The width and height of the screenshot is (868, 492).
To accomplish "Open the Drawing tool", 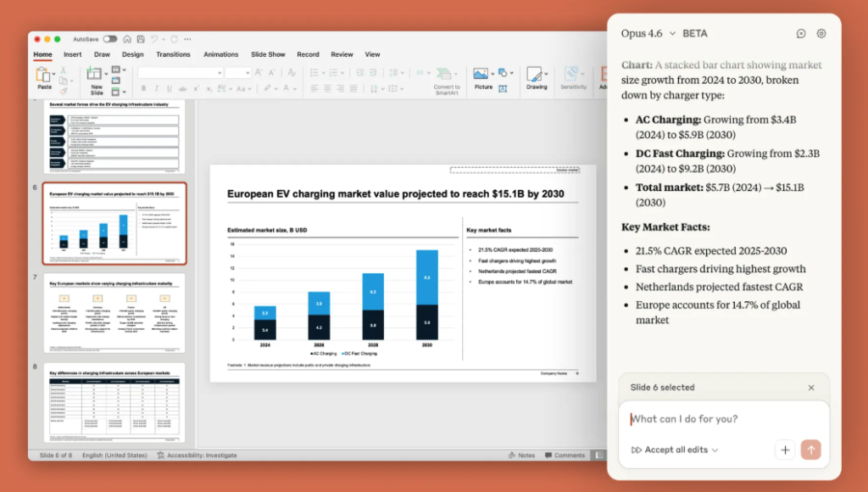I will tap(537, 76).
